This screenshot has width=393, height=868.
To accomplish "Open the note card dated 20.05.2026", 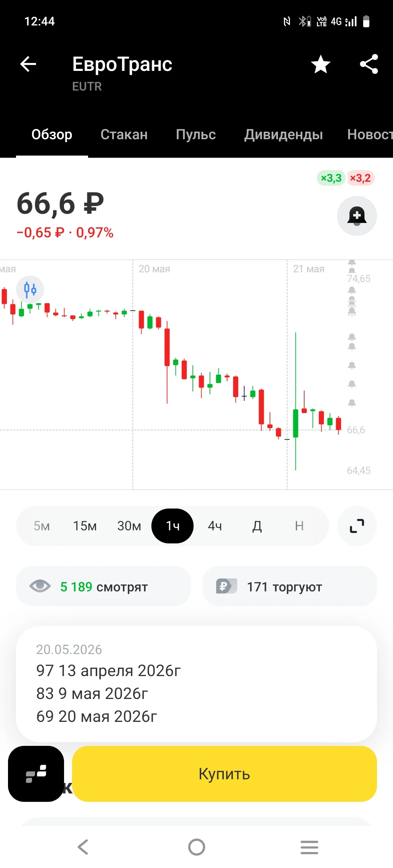I will point(196,684).
